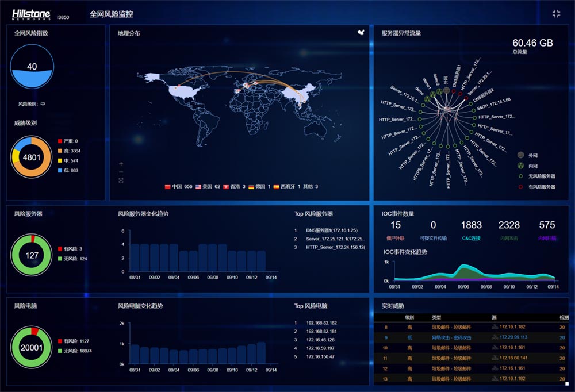Select the 网络攻击 - 密码攻击 threat row
The image size is (575, 392).
[471, 337]
